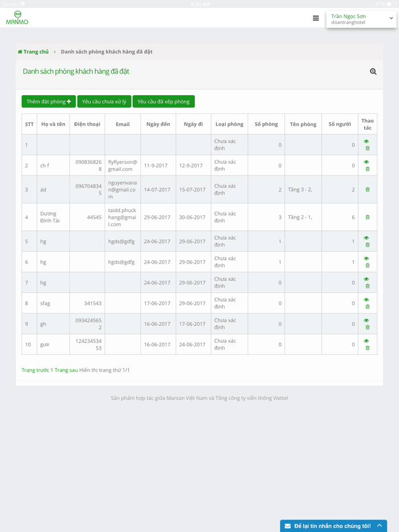Open the hamburger navigation menu
The height and width of the screenshot is (532, 399).
coord(316,18)
